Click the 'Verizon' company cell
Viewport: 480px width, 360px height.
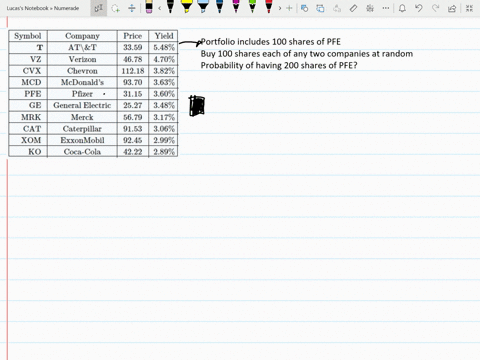pos(82,59)
